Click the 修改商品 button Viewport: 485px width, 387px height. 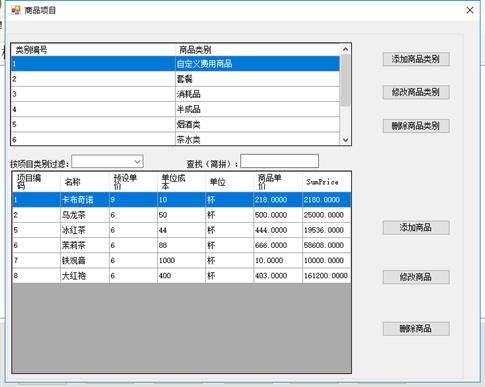pos(416,277)
